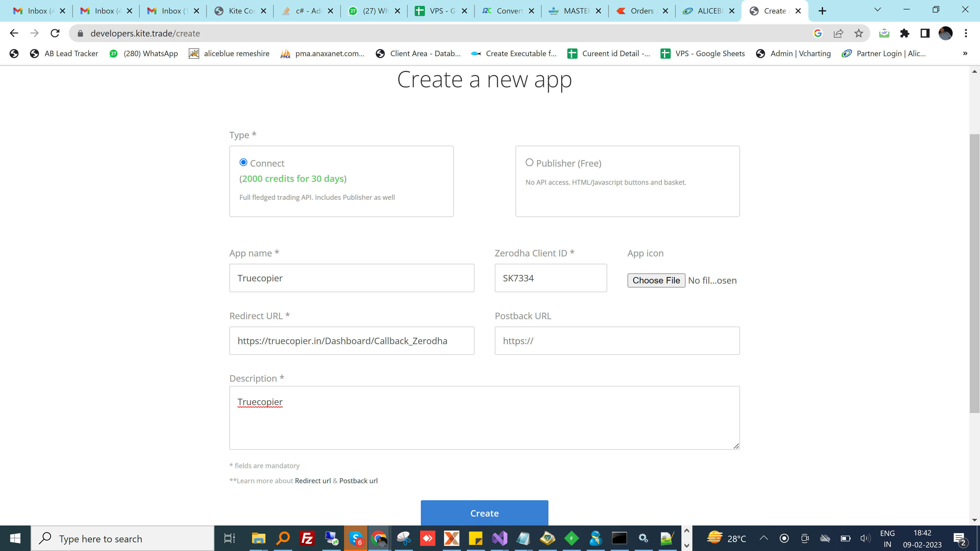
Task: Open AnyDesk from the taskbar
Action: (428, 539)
